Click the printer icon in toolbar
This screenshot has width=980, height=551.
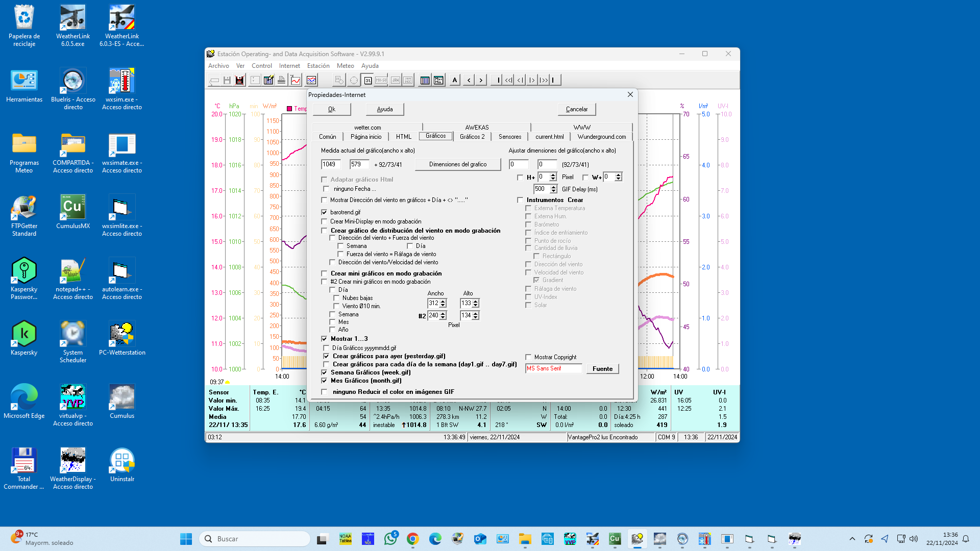[x=281, y=80]
